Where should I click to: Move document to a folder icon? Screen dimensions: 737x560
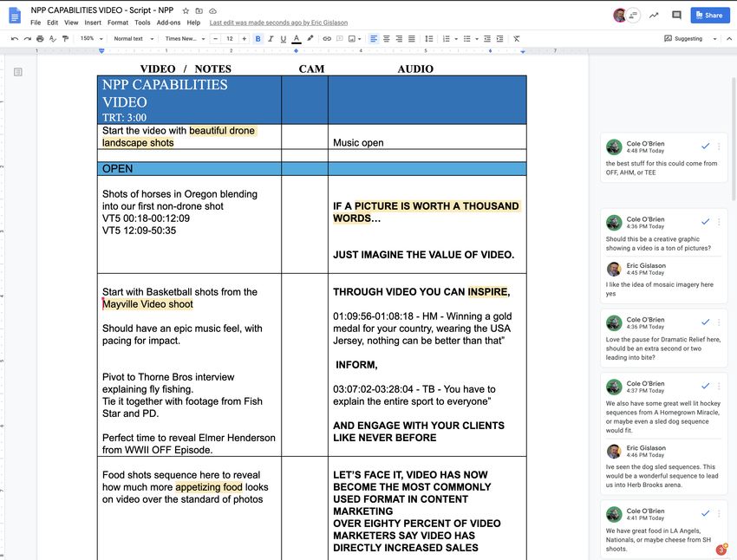pos(199,10)
